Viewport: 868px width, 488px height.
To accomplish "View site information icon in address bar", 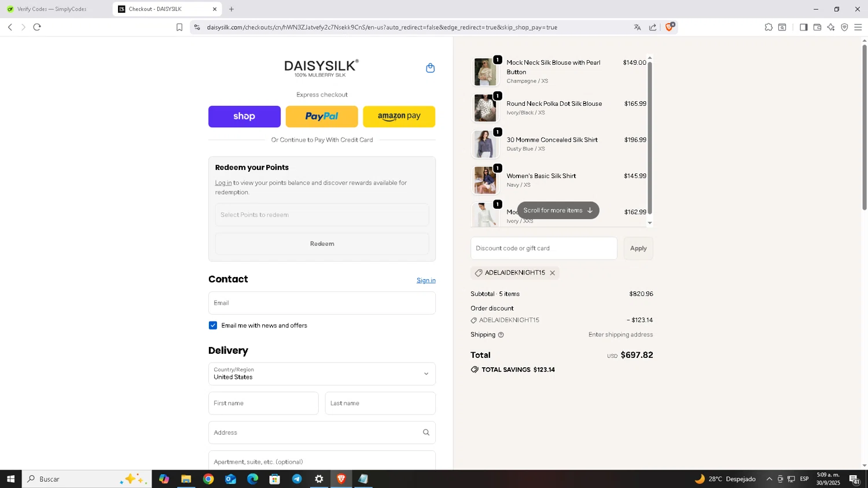I will pyautogui.click(x=197, y=27).
